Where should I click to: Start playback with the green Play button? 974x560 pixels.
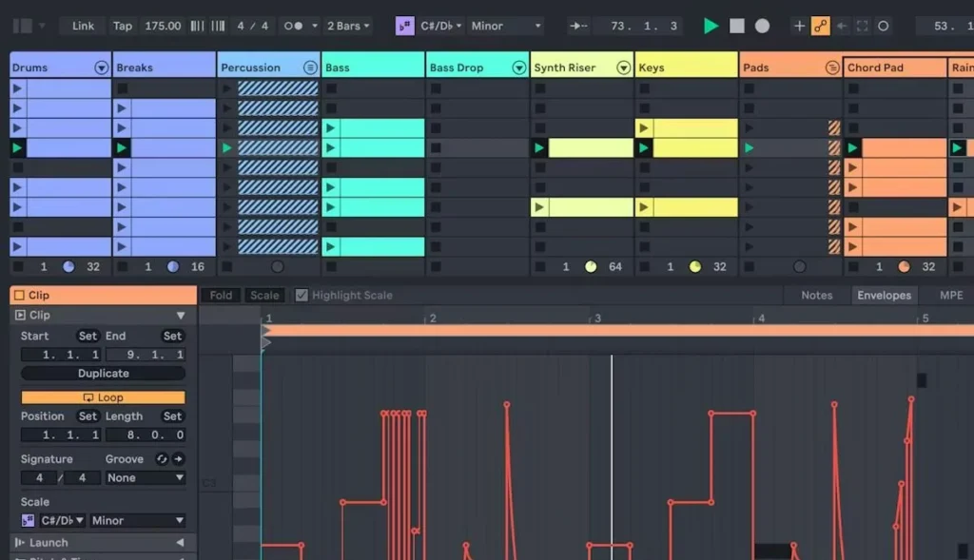tap(711, 26)
